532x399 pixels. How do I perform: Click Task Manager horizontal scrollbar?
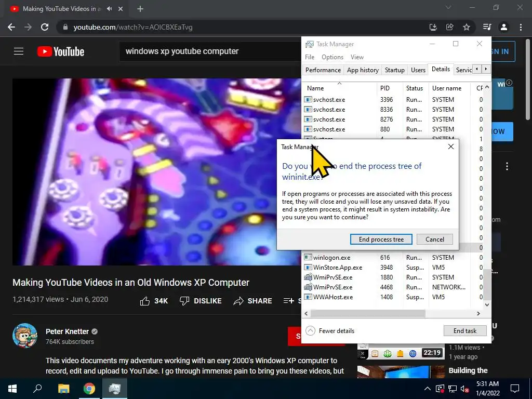click(x=368, y=313)
